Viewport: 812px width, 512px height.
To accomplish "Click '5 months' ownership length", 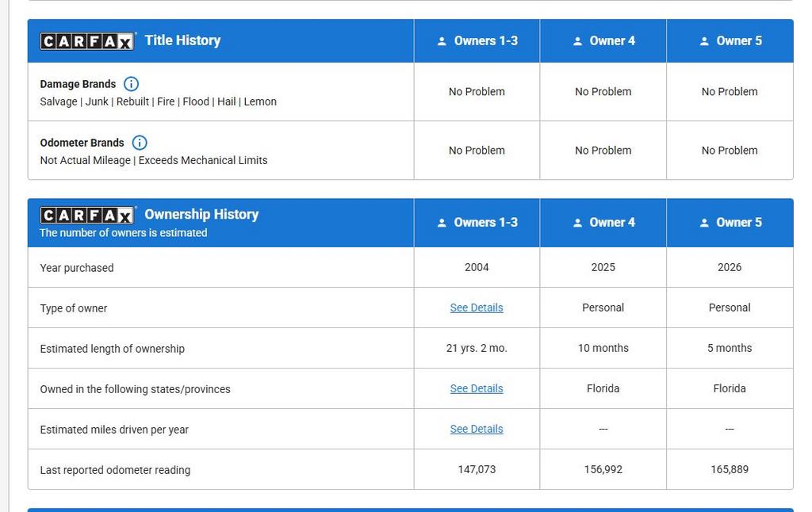I will click(730, 348).
